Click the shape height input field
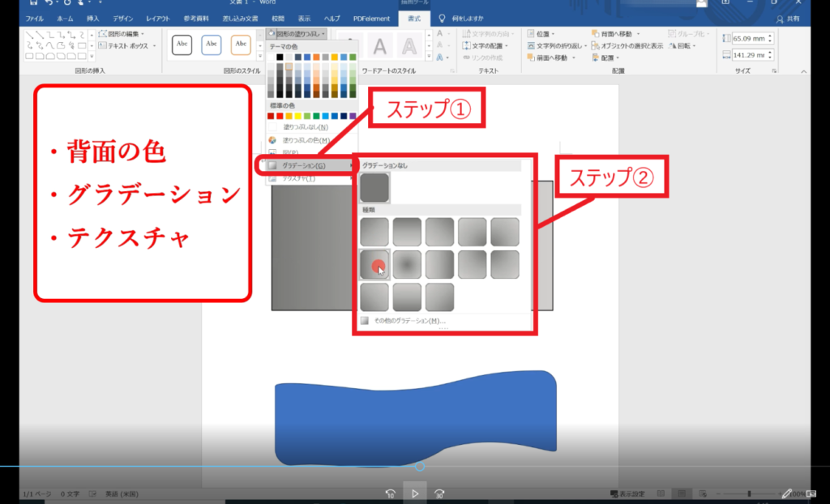830x504 pixels. (748, 39)
